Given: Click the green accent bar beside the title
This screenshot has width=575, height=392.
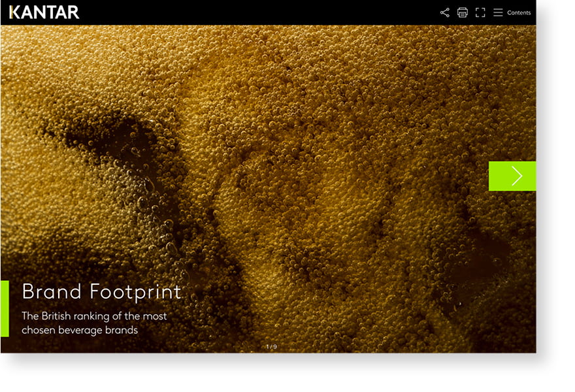Looking at the screenshot, I should click(x=5, y=308).
